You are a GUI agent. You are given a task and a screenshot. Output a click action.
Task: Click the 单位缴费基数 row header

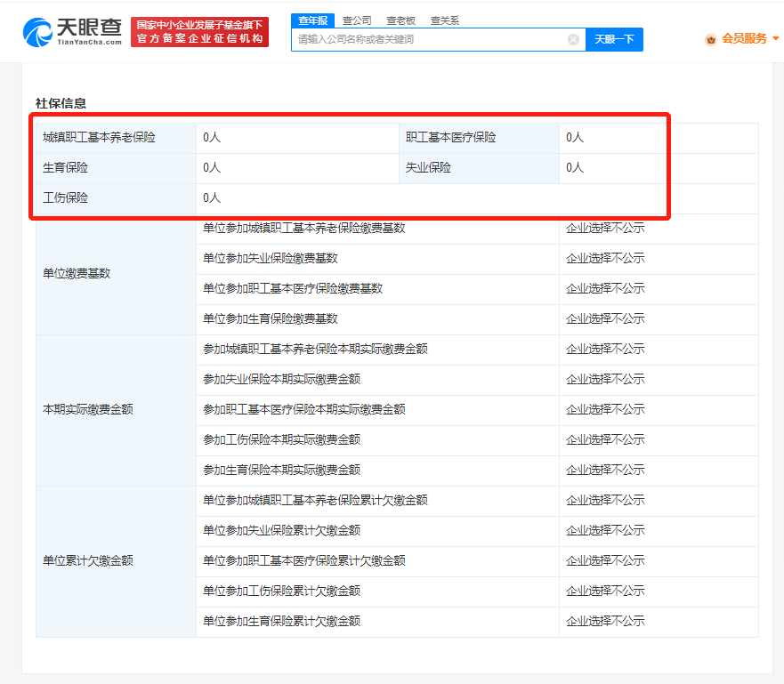tap(77, 274)
